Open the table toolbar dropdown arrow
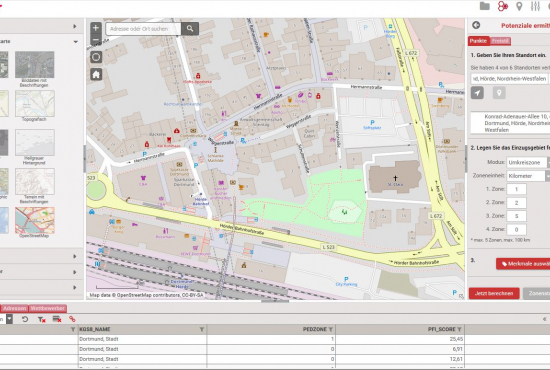 tap(9, 319)
